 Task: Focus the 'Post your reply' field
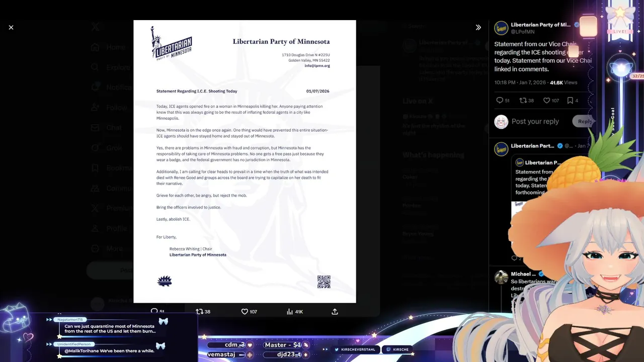535,121
